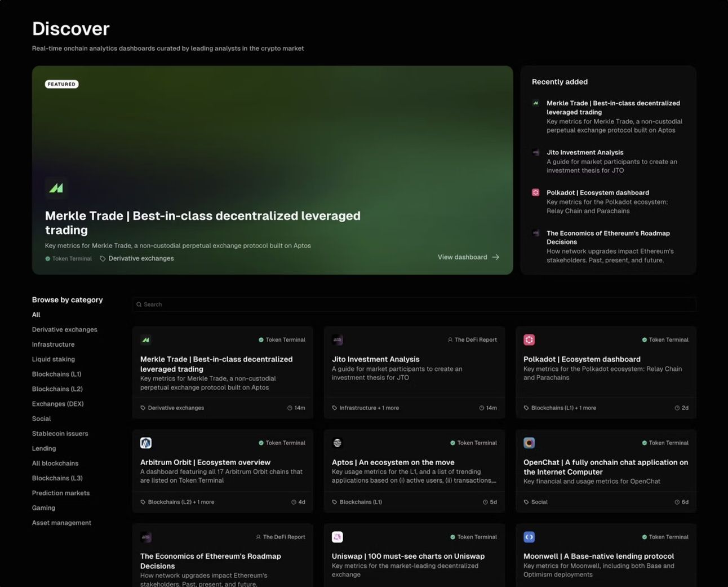Open Merkle Trade entry in Recently added
This screenshot has width=728, height=587.
point(613,108)
